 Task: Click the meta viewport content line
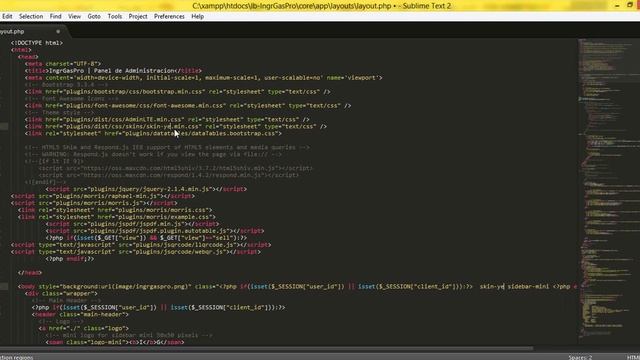pyautogui.click(x=204, y=78)
